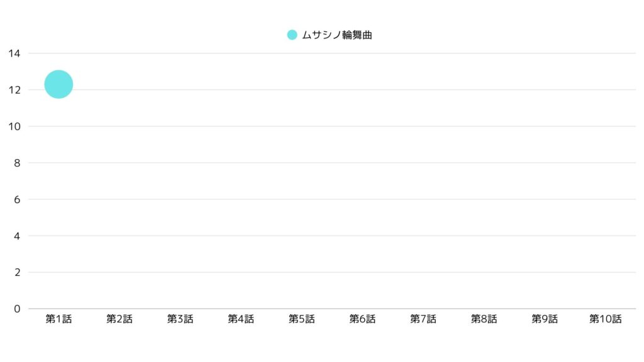Select the 第6話 x-axis label
Screen dimensions: 644x362
[x=363, y=319]
